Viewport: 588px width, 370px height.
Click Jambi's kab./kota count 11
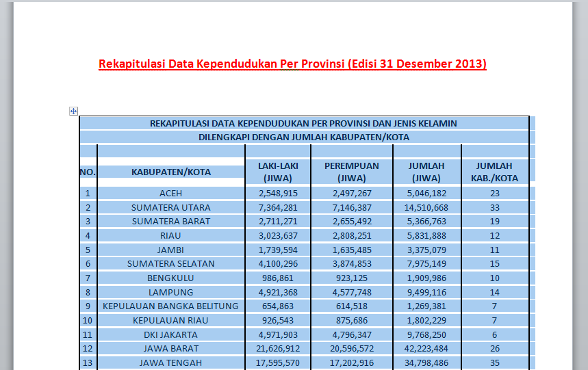pyautogui.click(x=495, y=250)
